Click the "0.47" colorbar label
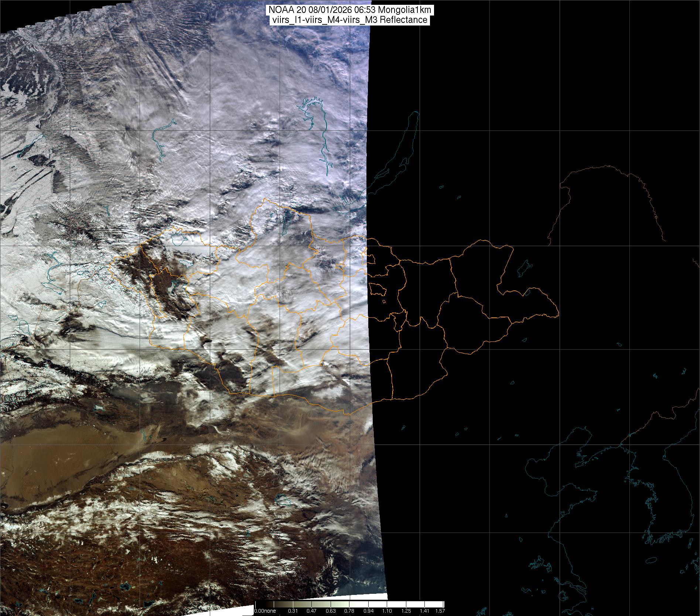 pyautogui.click(x=312, y=611)
